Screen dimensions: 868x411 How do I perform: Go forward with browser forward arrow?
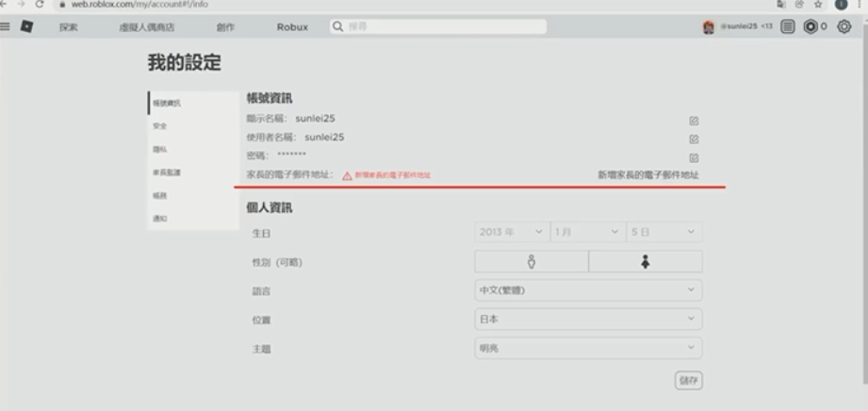tap(21, 4)
